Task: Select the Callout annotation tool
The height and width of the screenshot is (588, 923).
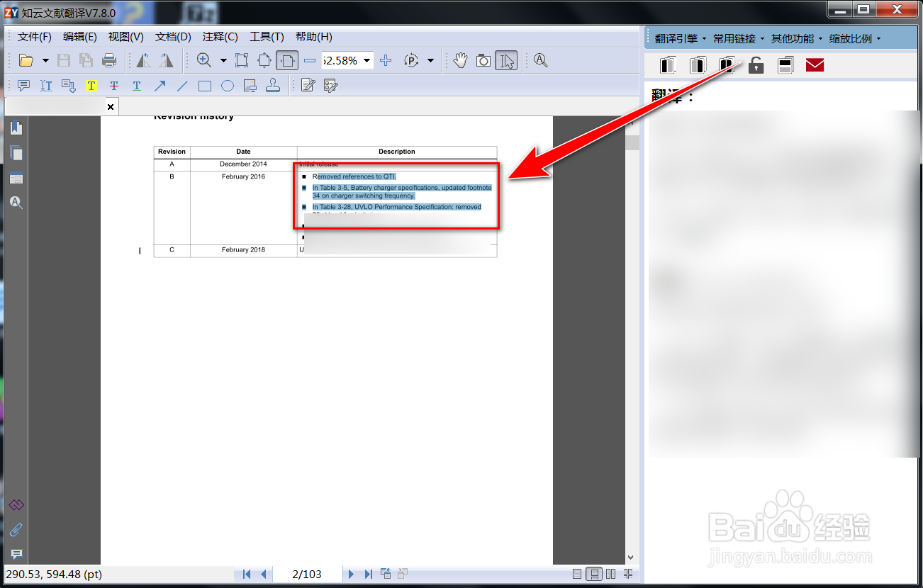Action: coord(69,86)
